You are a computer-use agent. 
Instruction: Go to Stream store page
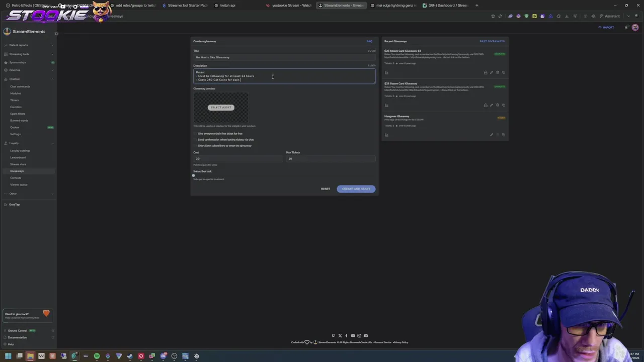[18, 164]
